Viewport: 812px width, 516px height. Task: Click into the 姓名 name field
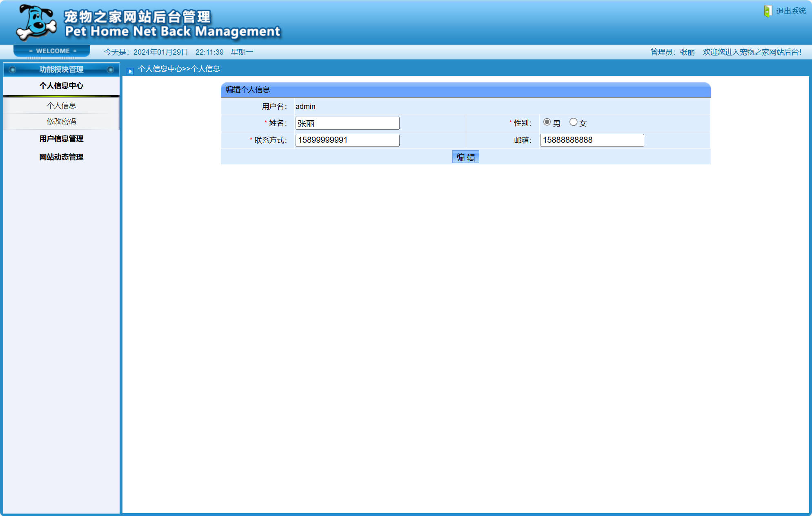click(347, 123)
